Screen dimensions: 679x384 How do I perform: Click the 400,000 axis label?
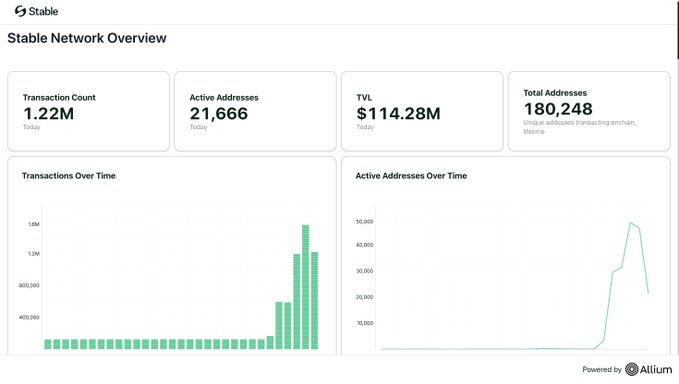click(29, 317)
